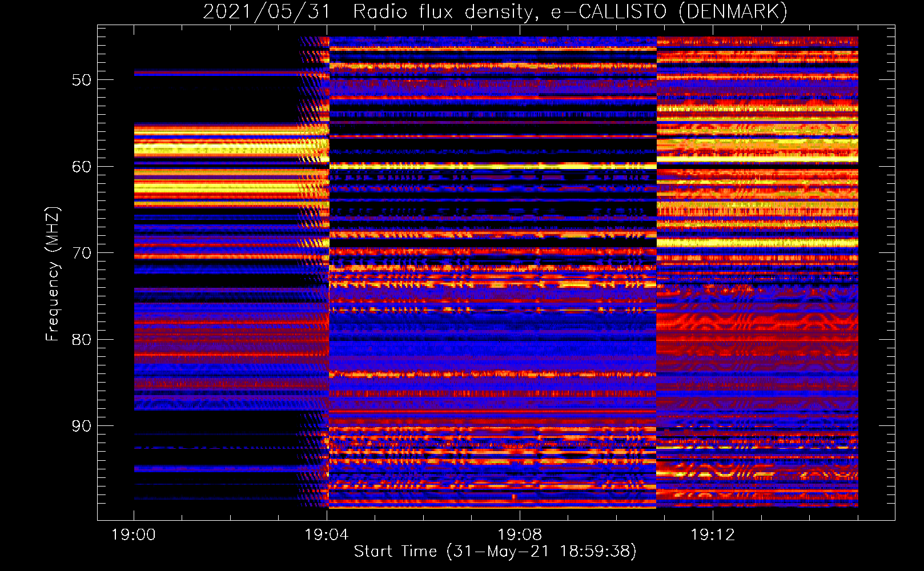Click 'e-CALLISTO (DENMARK)' in the plot title
The width and height of the screenshot is (924, 571).
pos(669,12)
